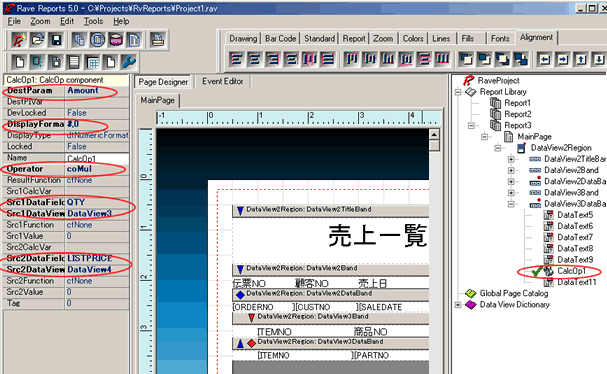This screenshot has width=607, height=374.
Task: Expand the DataView3Band node
Action: pos(511,193)
